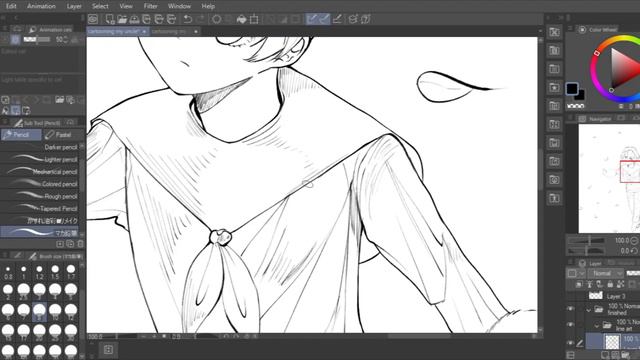Image resolution: width=640 pixels, height=360 pixels.
Task: Click the star favorites material dock icon
Action: click(x=554, y=87)
